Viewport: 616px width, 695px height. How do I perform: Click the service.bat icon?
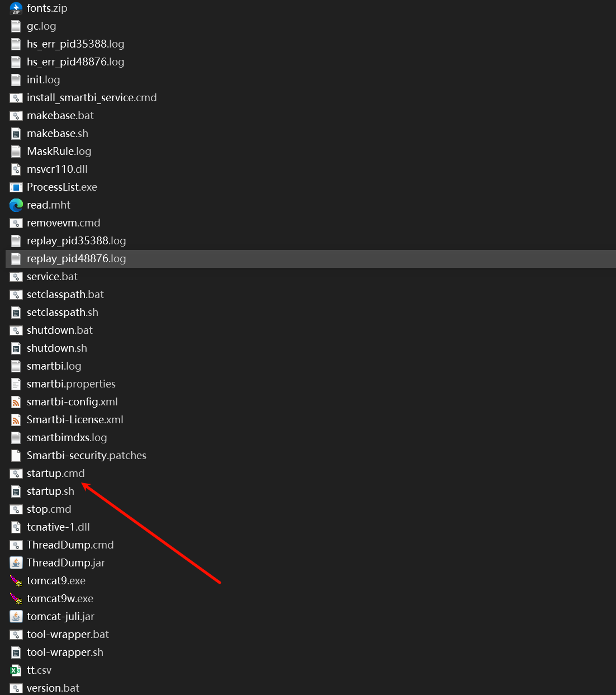tap(16, 277)
